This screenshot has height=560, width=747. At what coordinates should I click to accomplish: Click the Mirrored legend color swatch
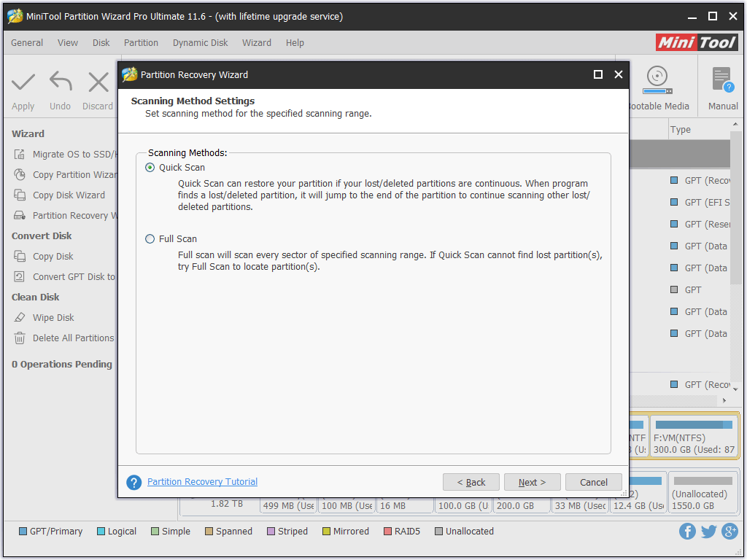coord(326,532)
